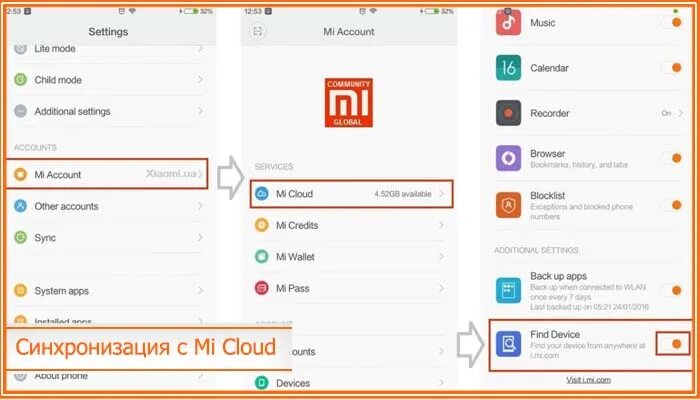700x400 pixels.
Task: Open Child mode via its chevron
Action: tap(200, 80)
